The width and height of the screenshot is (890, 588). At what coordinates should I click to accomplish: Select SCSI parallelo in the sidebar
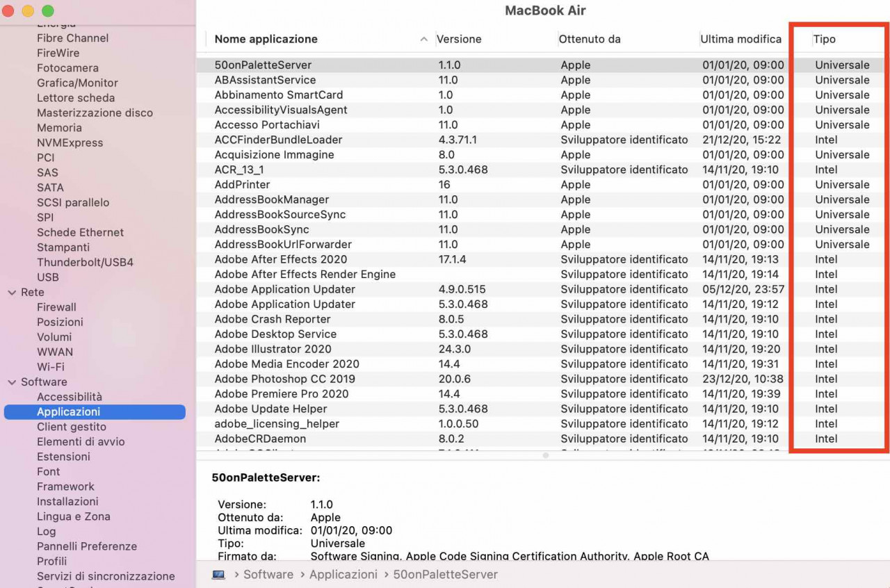click(73, 203)
